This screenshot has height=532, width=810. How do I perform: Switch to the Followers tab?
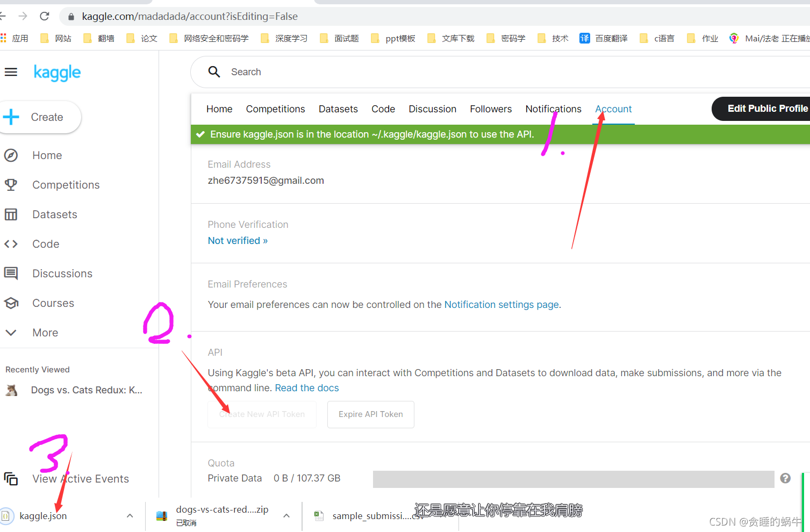point(491,109)
